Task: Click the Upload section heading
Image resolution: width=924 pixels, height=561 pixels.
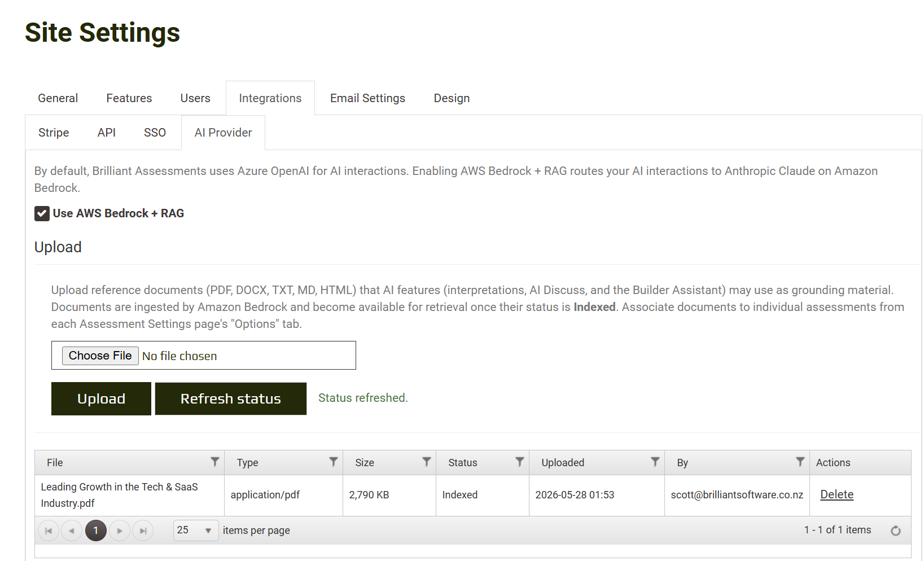Action: pos(58,247)
